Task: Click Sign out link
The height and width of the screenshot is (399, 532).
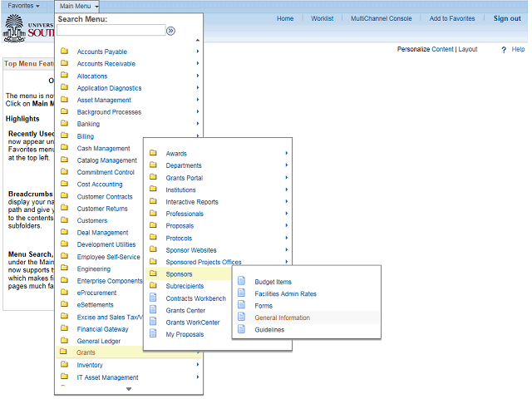Action: pos(507,18)
